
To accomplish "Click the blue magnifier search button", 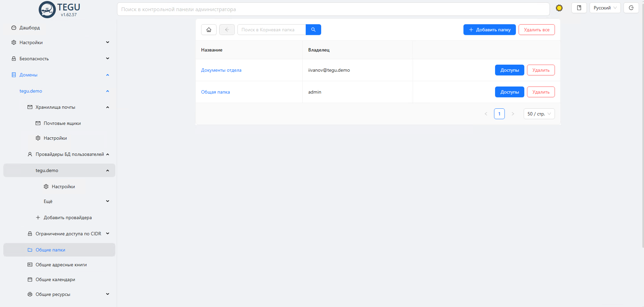I will (x=313, y=30).
